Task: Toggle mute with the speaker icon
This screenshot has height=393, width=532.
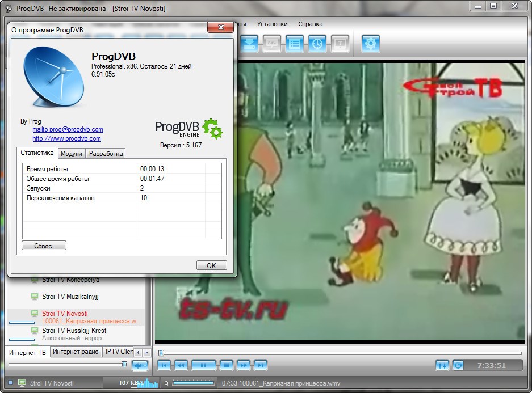Action: coord(140,366)
